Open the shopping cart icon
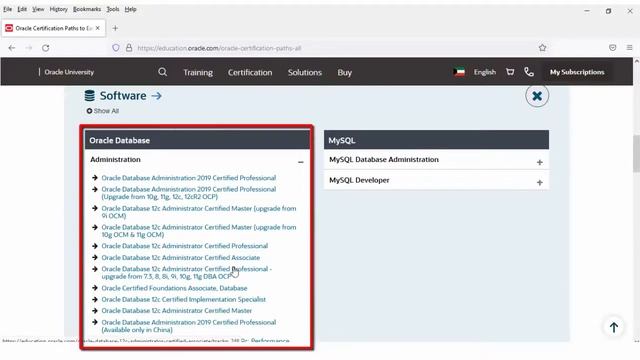 click(510, 72)
